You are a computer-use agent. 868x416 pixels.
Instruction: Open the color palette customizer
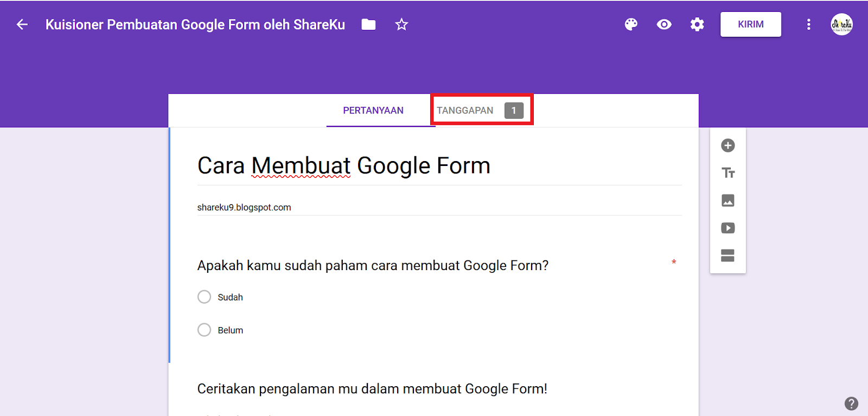click(631, 24)
